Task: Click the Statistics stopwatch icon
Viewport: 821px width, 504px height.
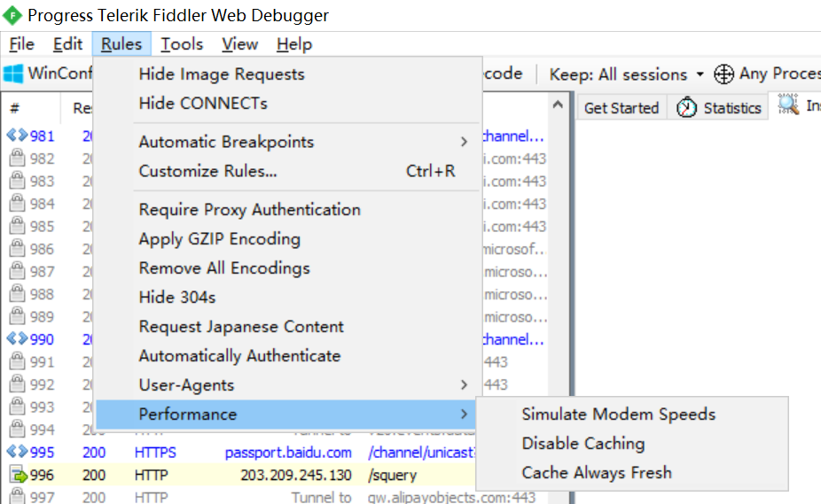Action: click(x=686, y=107)
